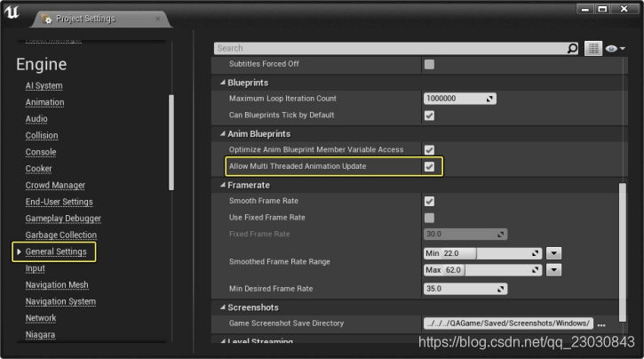Toggle the property matrix grid icon
Image resolution: width=644 pixels, height=359 pixels.
[593, 49]
